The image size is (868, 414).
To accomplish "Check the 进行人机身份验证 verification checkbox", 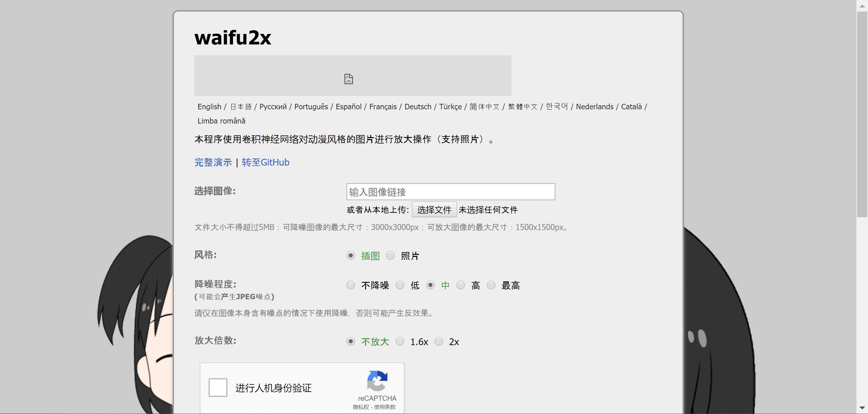I will point(218,387).
